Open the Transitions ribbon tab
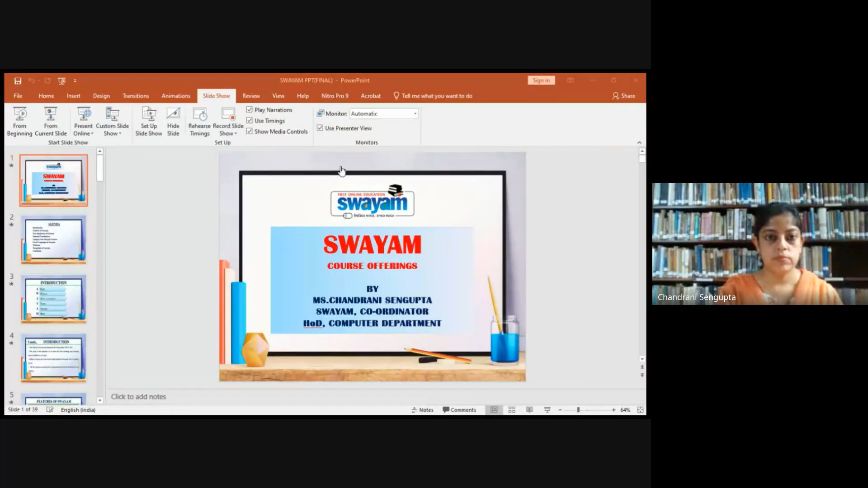This screenshot has width=868, height=488. (136, 96)
